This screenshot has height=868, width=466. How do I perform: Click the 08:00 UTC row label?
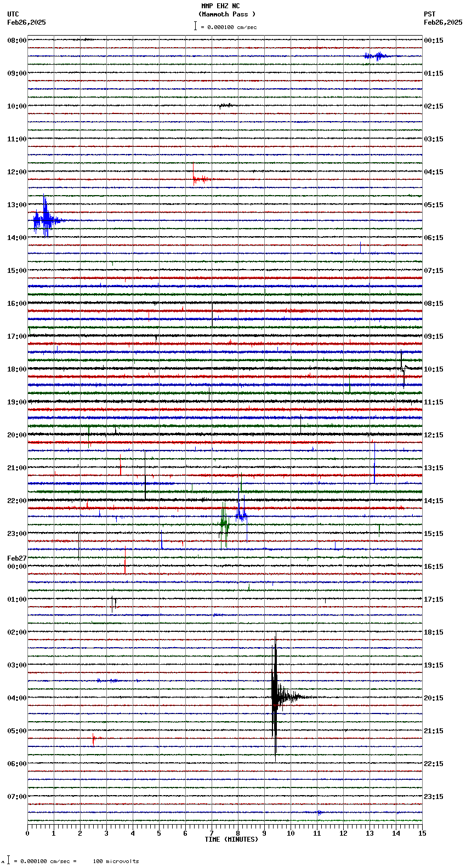16,41
